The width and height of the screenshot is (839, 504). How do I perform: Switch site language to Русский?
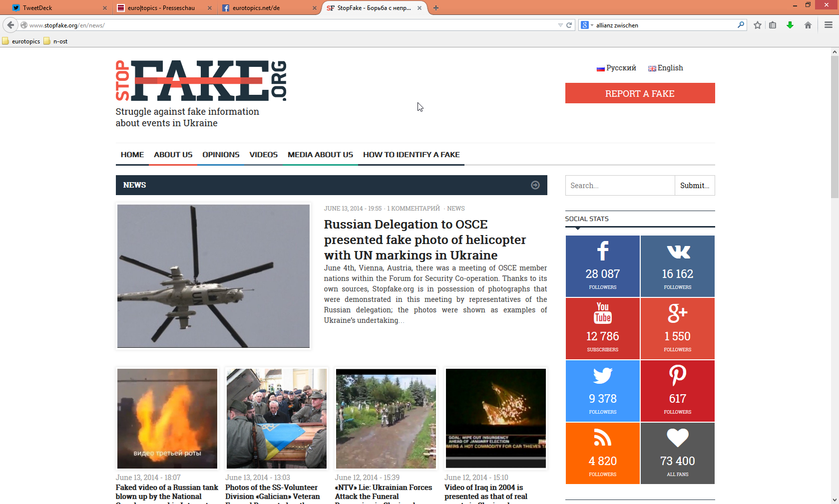point(616,68)
